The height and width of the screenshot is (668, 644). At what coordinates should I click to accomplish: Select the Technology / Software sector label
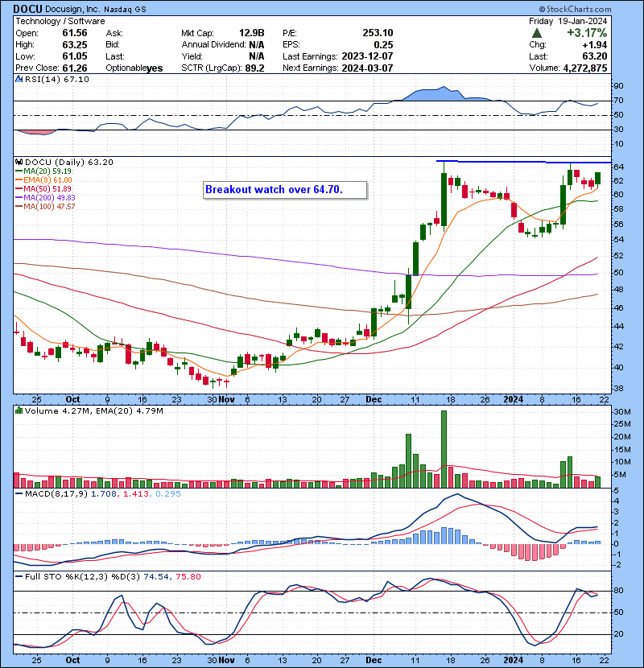[60, 21]
